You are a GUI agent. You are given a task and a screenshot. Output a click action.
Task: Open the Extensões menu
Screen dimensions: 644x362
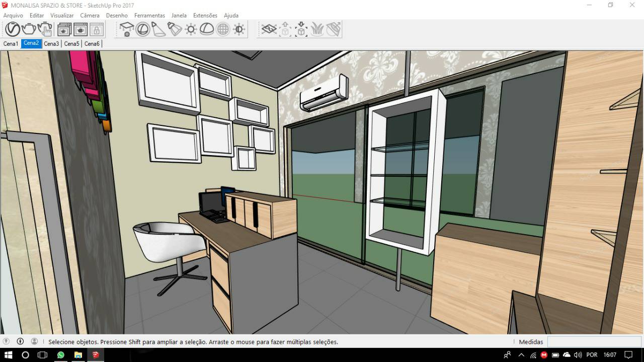click(x=205, y=16)
